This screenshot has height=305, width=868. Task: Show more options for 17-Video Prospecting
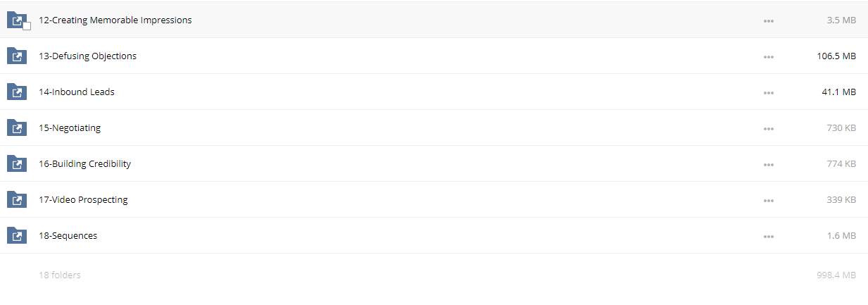[769, 201]
